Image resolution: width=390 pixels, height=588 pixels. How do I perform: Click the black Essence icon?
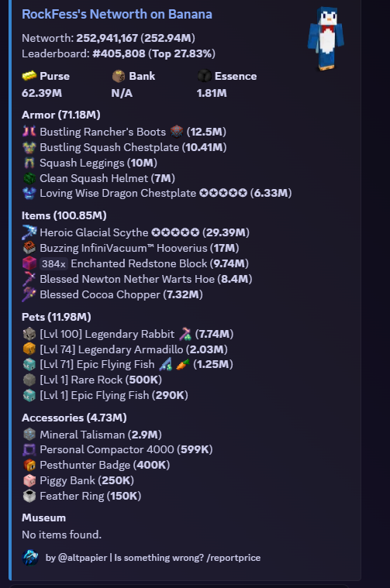(205, 76)
